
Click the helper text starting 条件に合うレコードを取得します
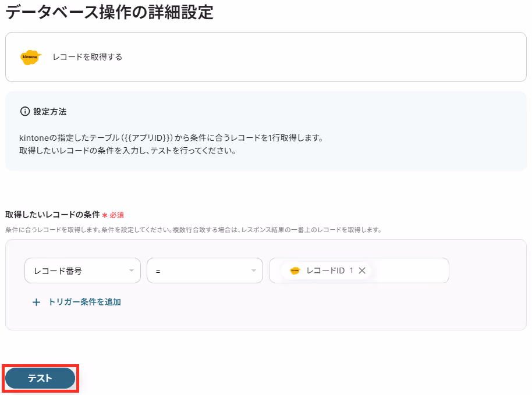click(194, 230)
